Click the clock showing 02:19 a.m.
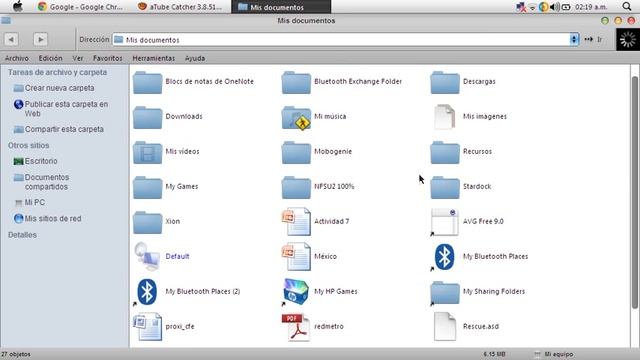The width and height of the screenshot is (640, 360). tap(591, 7)
